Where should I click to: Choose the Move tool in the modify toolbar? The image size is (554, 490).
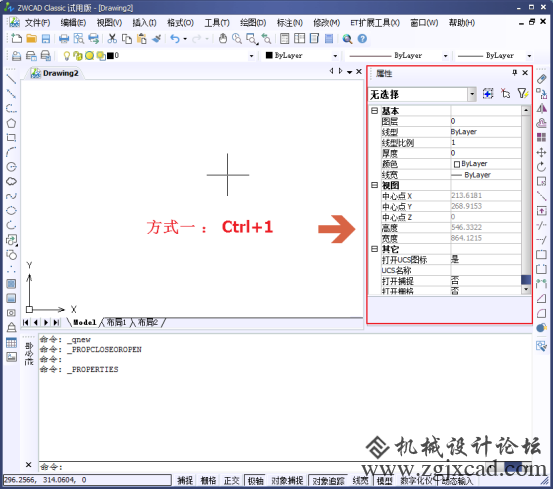click(x=541, y=152)
